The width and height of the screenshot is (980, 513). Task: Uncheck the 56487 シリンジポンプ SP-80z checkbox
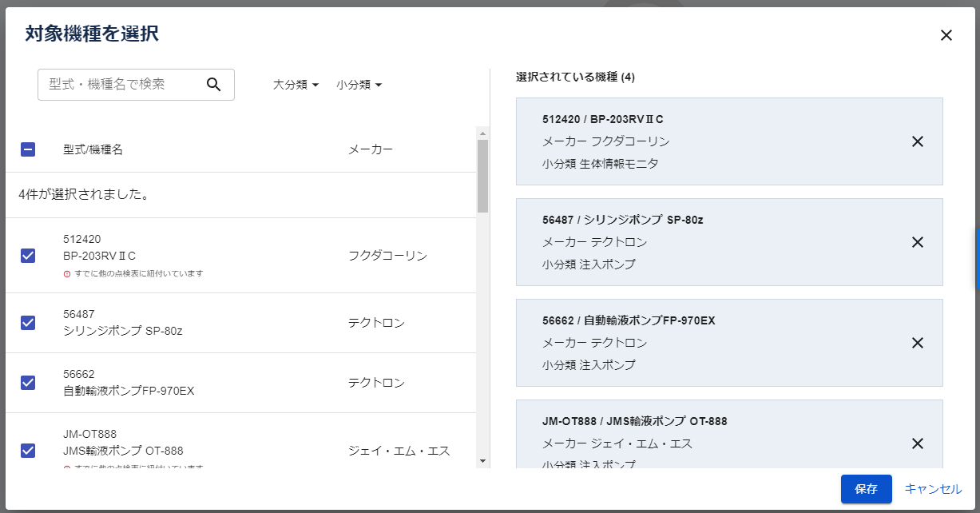(x=28, y=323)
